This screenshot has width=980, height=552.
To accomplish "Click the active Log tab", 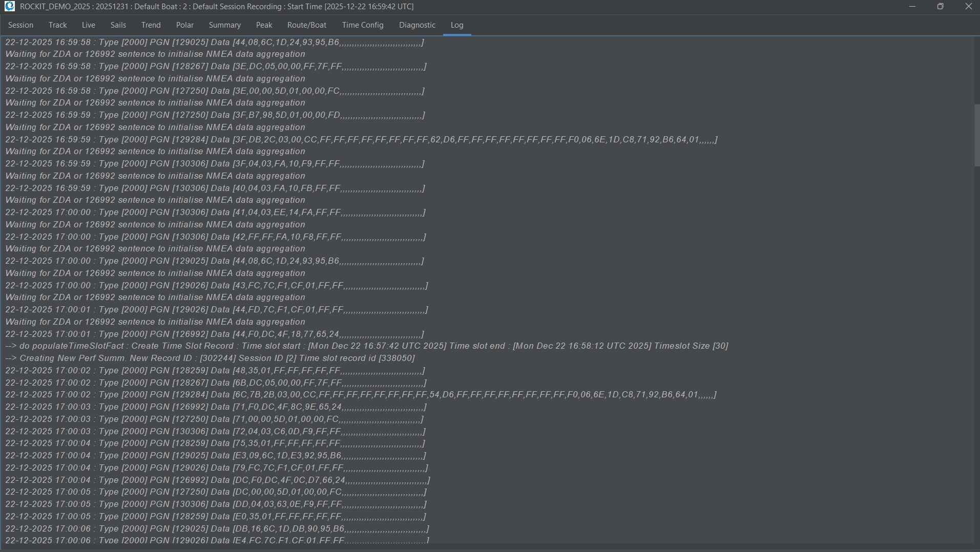I will click(x=456, y=25).
